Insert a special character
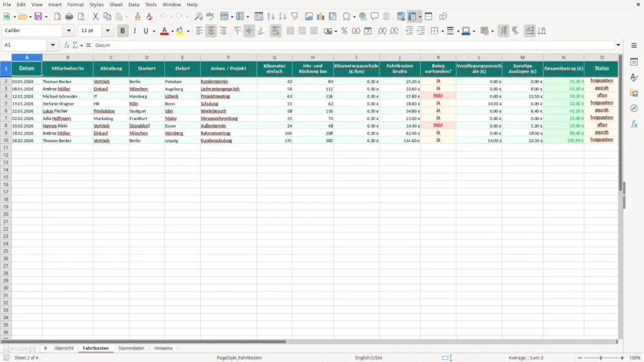 pyautogui.click(x=347, y=16)
